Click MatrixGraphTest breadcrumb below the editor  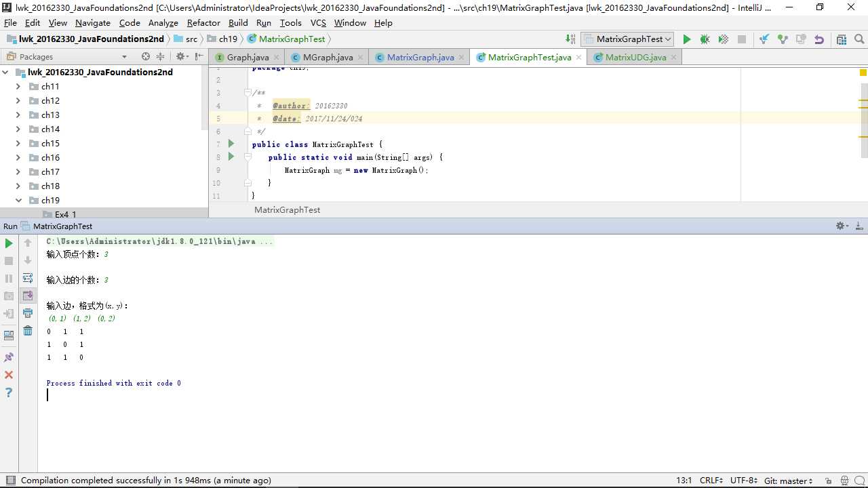[x=287, y=210]
